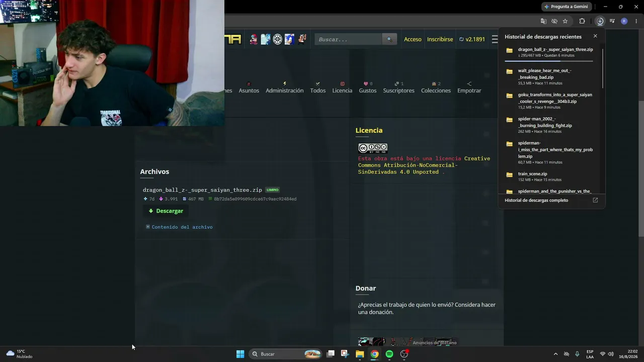Open Task View on the taskbar
This screenshot has height=362, width=644.
click(331, 354)
